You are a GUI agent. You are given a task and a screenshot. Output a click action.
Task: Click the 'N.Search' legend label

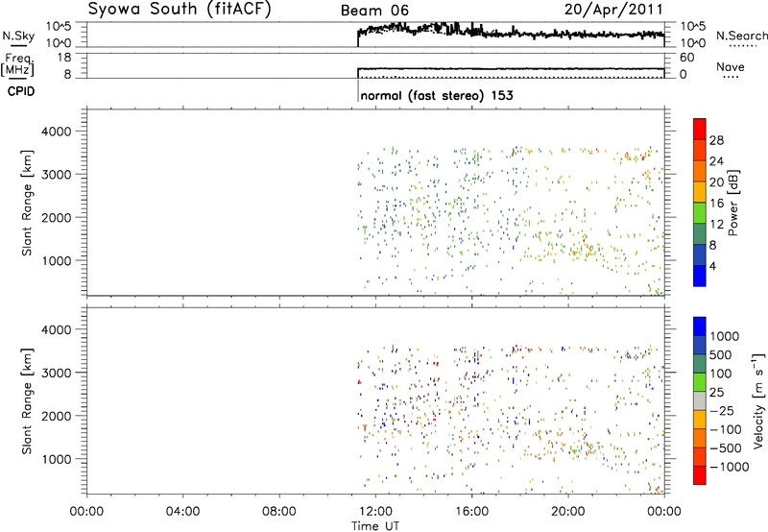[x=742, y=36]
